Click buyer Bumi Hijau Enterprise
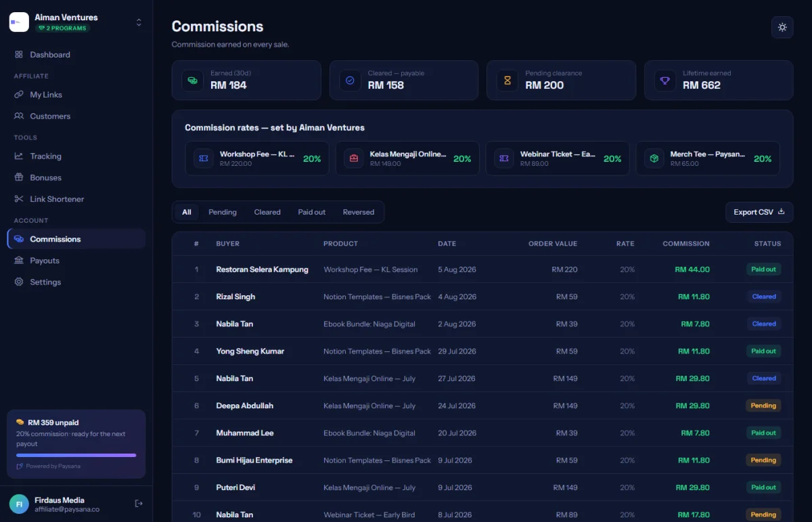The image size is (812, 522). click(x=254, y=460)
